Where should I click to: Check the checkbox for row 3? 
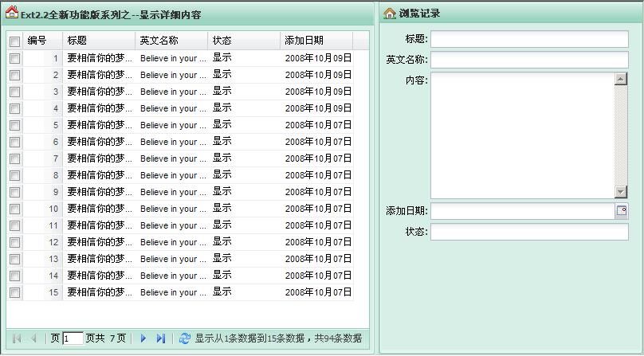pos(15,92)
